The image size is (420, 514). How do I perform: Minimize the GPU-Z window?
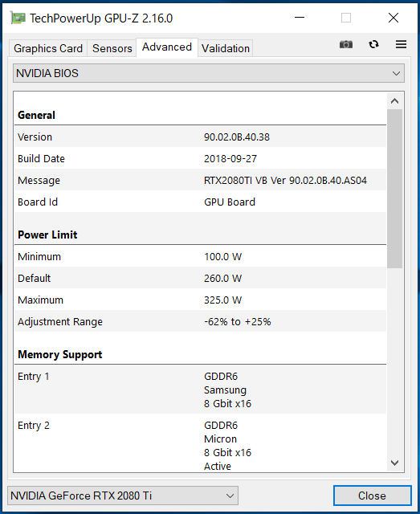tap(300, 18)
